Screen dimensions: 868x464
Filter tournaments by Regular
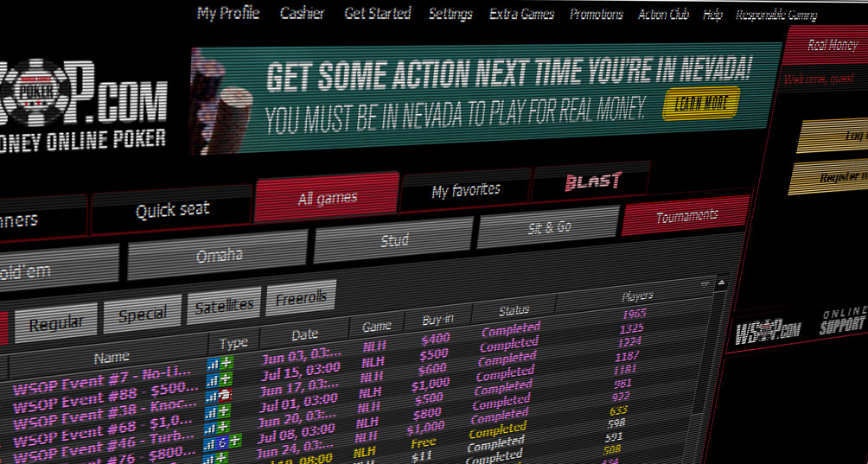point(56,322)
